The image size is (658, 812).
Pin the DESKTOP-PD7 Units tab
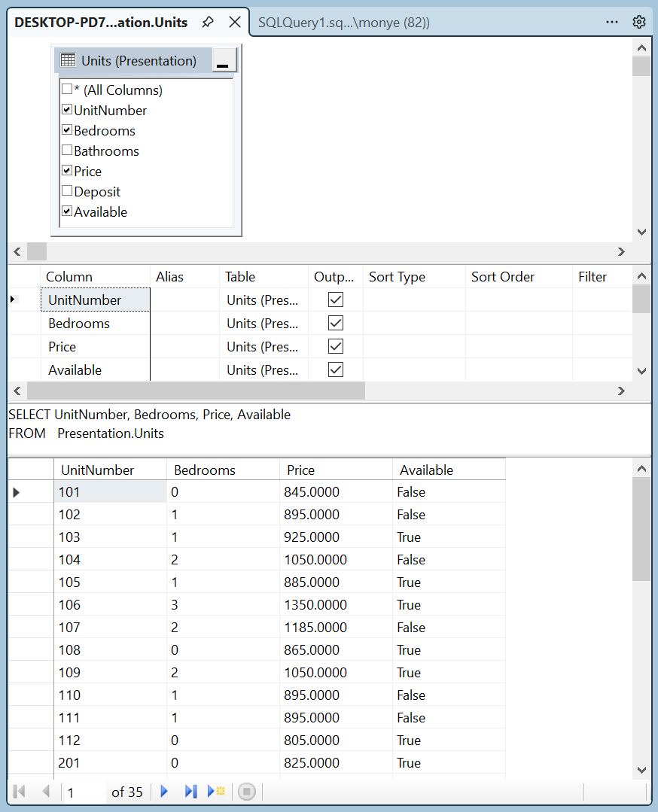coord(208,23)
